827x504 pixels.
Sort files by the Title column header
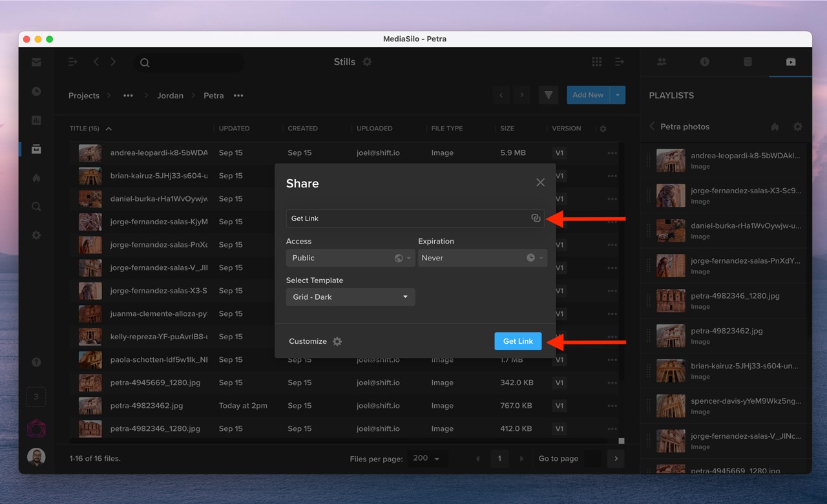[x=85, y=129]
